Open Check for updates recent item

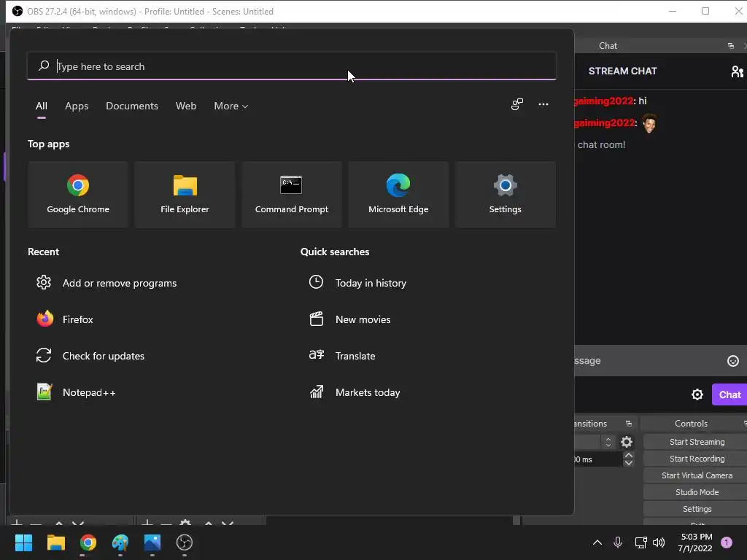click(90, 356)
